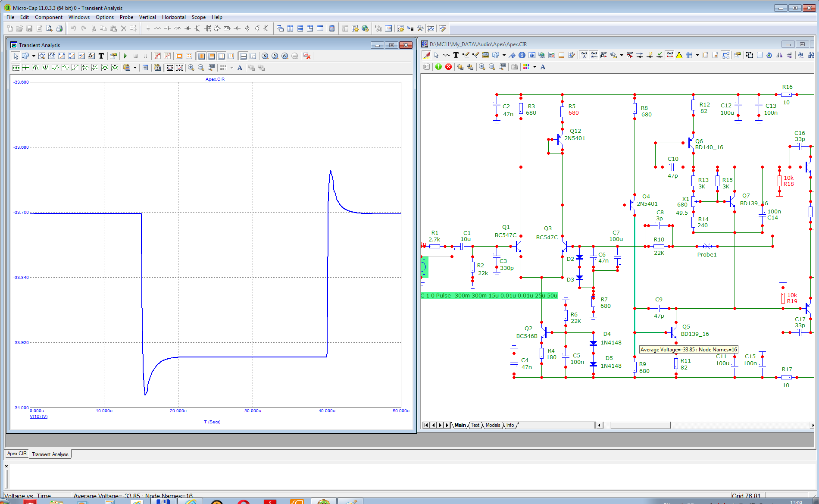Open the Probe menu

point(126,17)
